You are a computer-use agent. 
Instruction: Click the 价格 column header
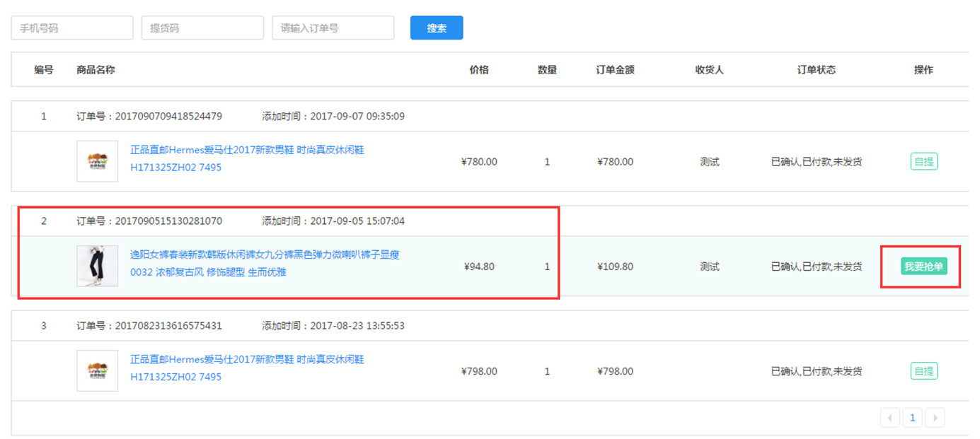[479, 70]
